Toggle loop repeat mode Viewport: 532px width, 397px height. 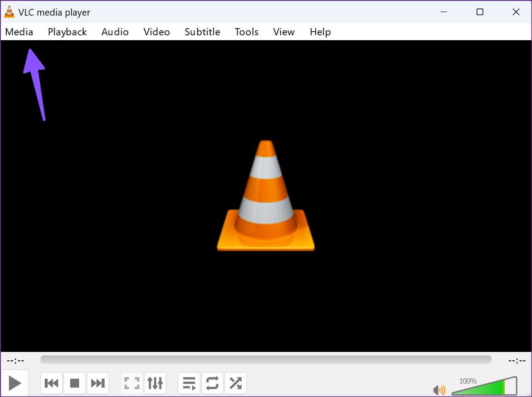(212, 383)
